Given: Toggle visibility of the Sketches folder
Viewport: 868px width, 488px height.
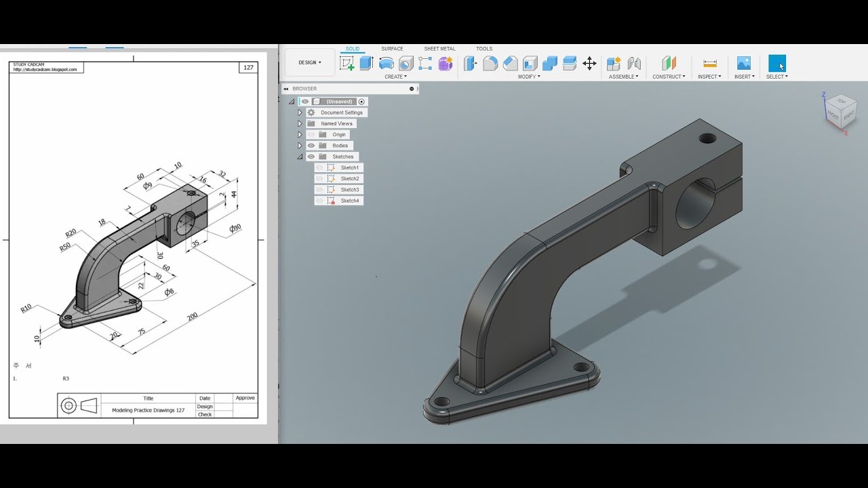Looking at the screenshot, I should (x=311, y=157).
